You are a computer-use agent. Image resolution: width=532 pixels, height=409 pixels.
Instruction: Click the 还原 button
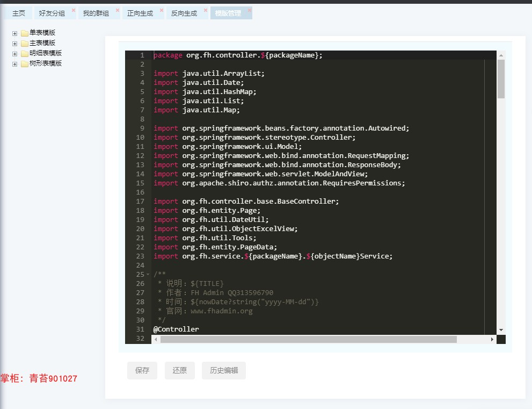180,370
